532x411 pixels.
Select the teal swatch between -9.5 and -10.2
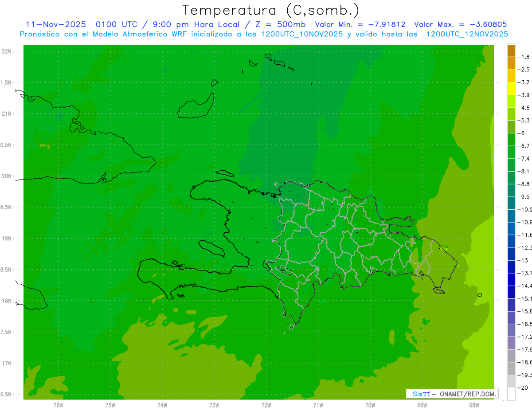[512, 203]
